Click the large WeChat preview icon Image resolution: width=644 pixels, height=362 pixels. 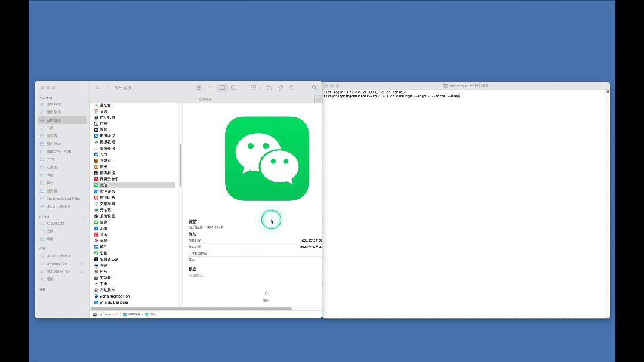pyautogui.click(x=267, y=159)
